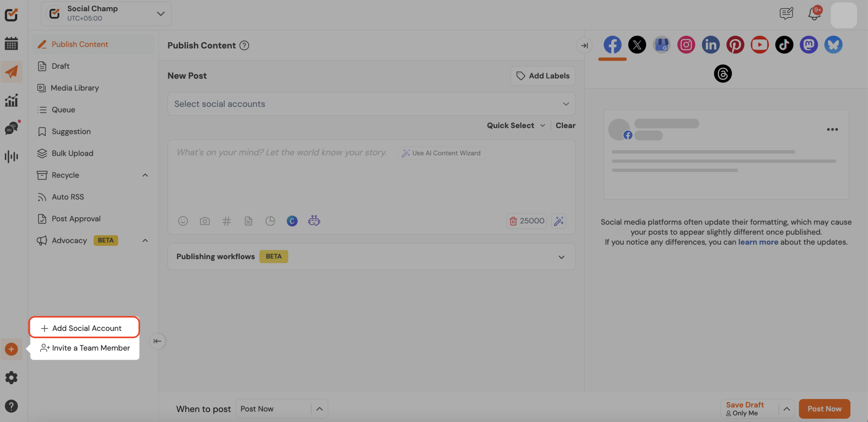Open the Quick Select dropdown
This screenshot has width=868, height=422.
[515, 126]
